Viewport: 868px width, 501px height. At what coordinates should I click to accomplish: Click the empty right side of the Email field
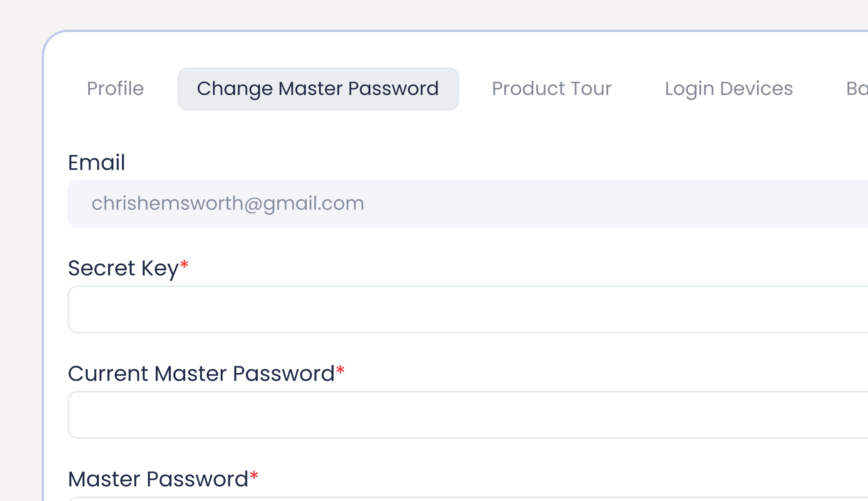[668, 204]
